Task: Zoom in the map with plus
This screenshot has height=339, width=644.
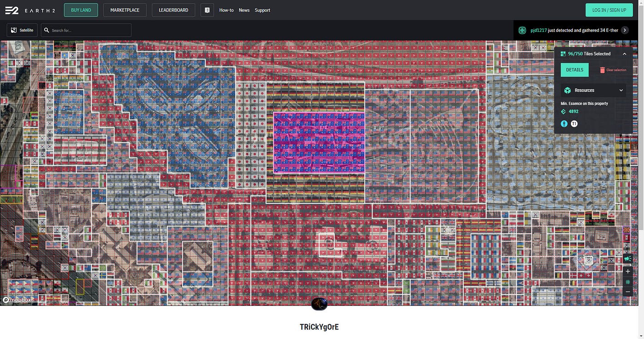Action: pos(628,271)
